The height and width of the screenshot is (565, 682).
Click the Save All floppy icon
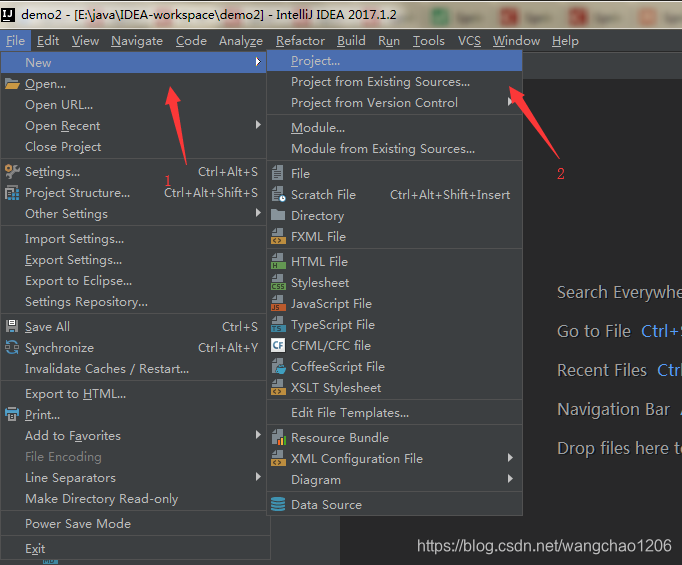[x=12, y=326]
